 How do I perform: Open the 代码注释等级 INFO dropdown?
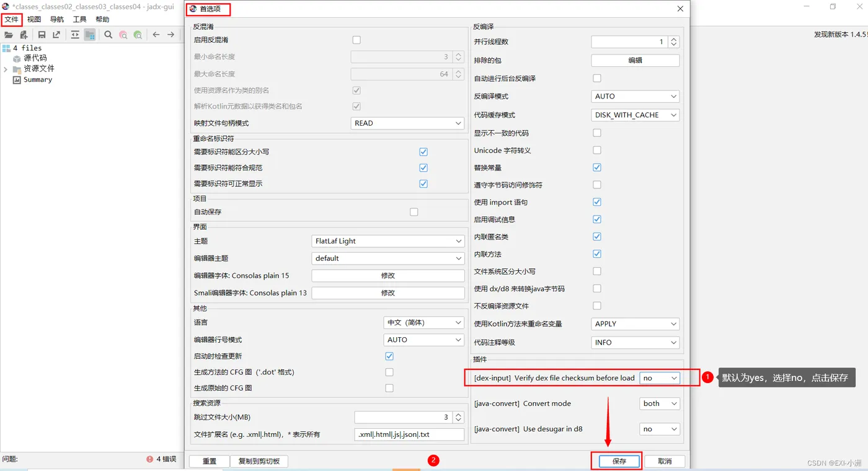[x=635, y=343]
